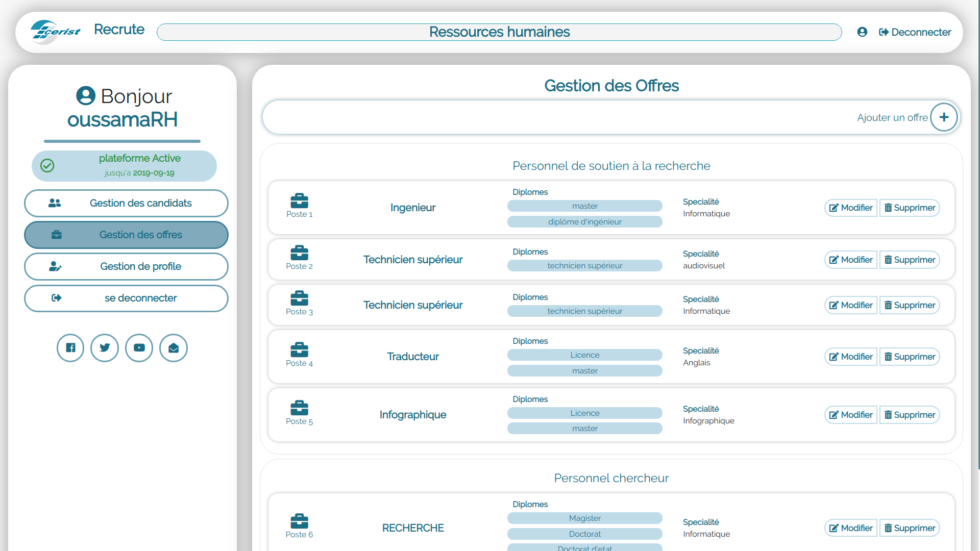Click Supprimer for Infographique post
The width and height of the screenshot is (980, 551).
910,415
